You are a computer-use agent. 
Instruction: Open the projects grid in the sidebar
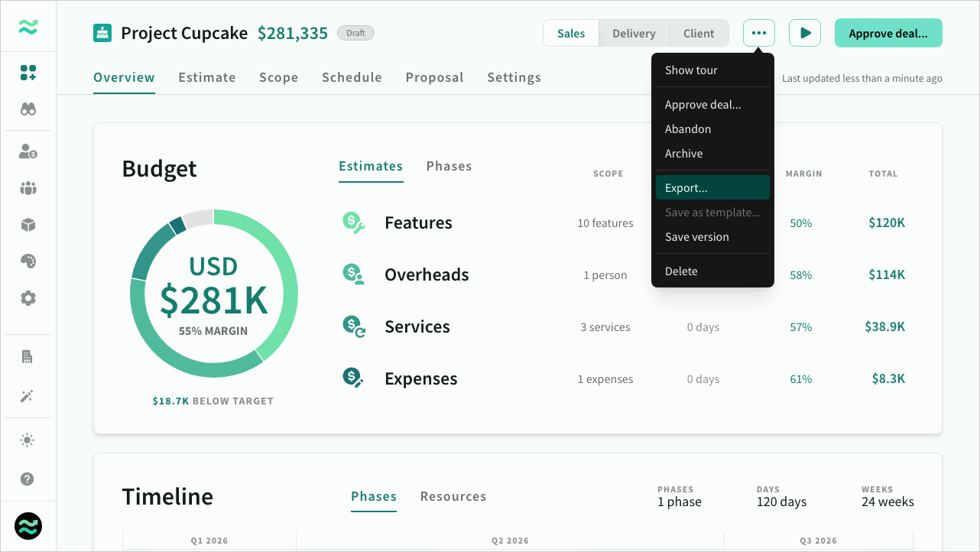(28, 72)
